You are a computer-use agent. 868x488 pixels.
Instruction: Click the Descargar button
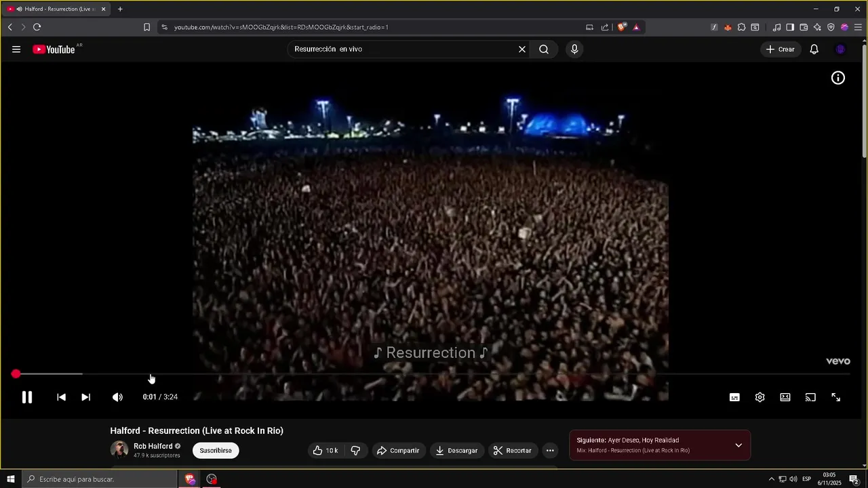coord(456,451)
